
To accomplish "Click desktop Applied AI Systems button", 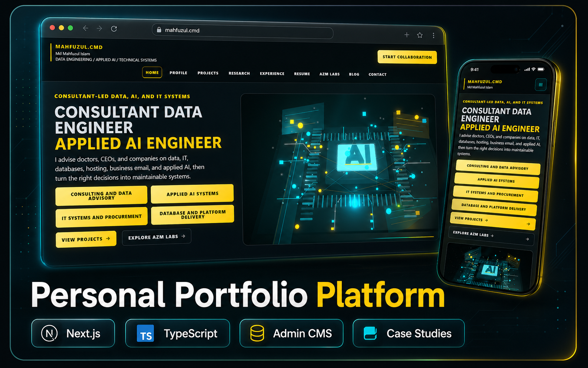I will (x=192, y=194).
